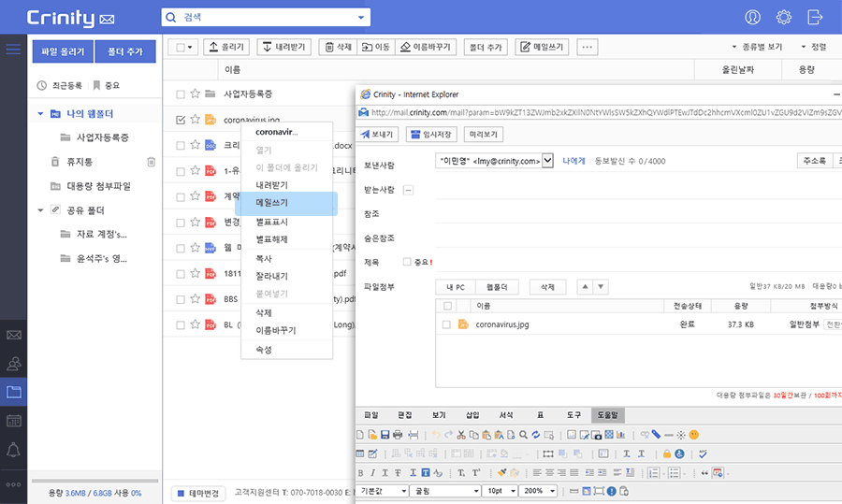Click the logout icon in header
The image size is (842, 504).
tap(815, 17)
